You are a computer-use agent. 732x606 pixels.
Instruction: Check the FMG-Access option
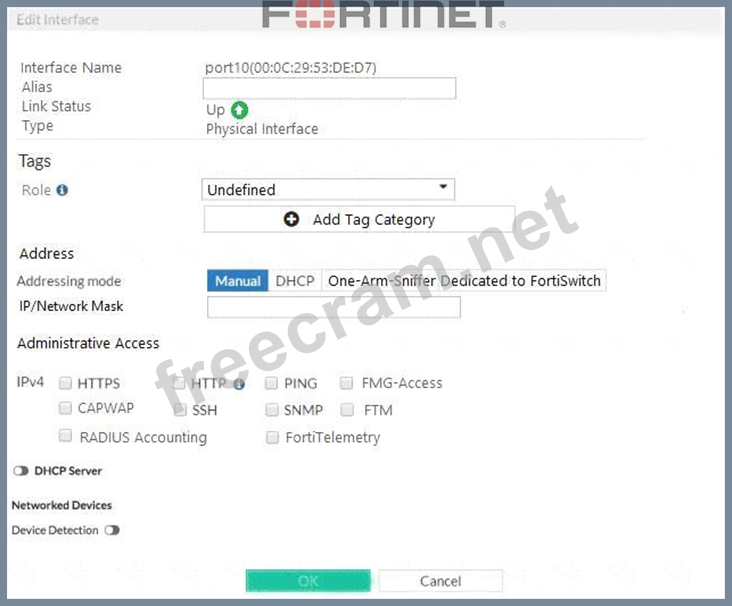pyautogui.click(x=347, y=383)
